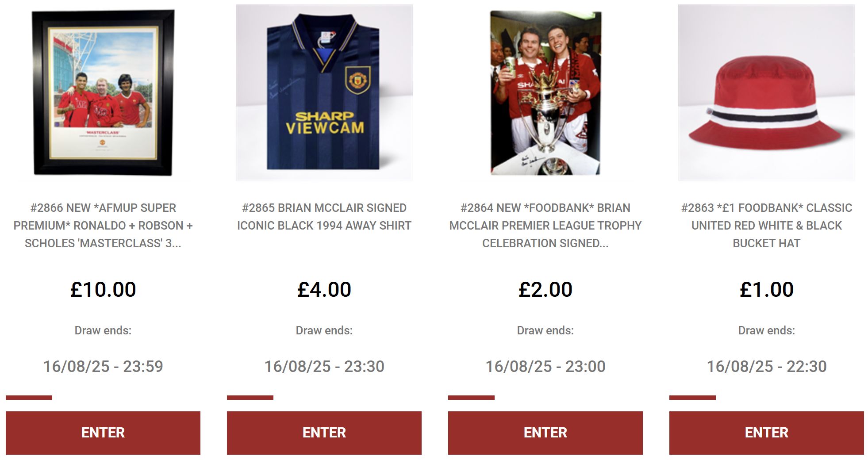The image size is (868, 460).
Task: Click the 16/08/25 - 23:30 draw end time
Action: 324,366
